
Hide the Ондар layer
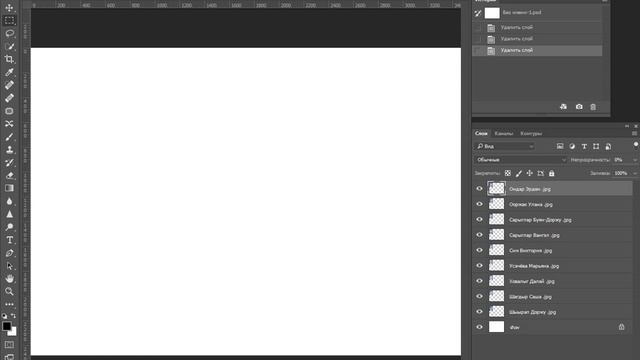480,189
